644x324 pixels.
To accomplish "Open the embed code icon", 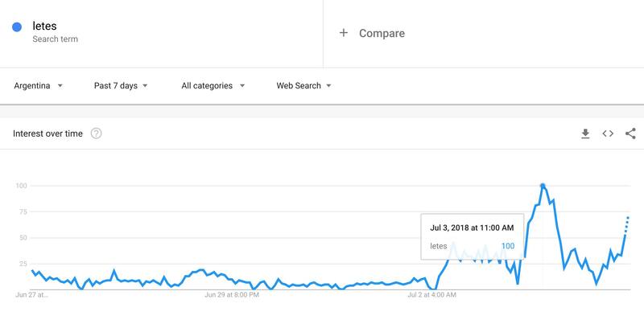I will [x=608, y=133].
